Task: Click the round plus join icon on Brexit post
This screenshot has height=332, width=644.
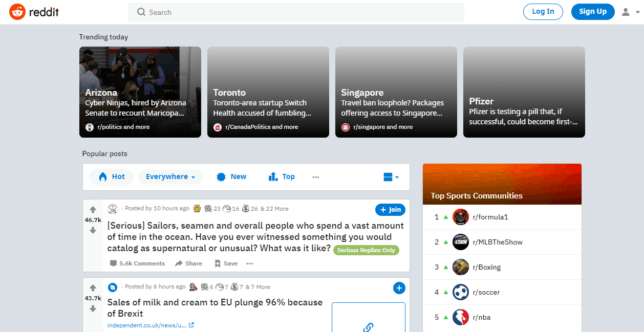Action: 399,288
